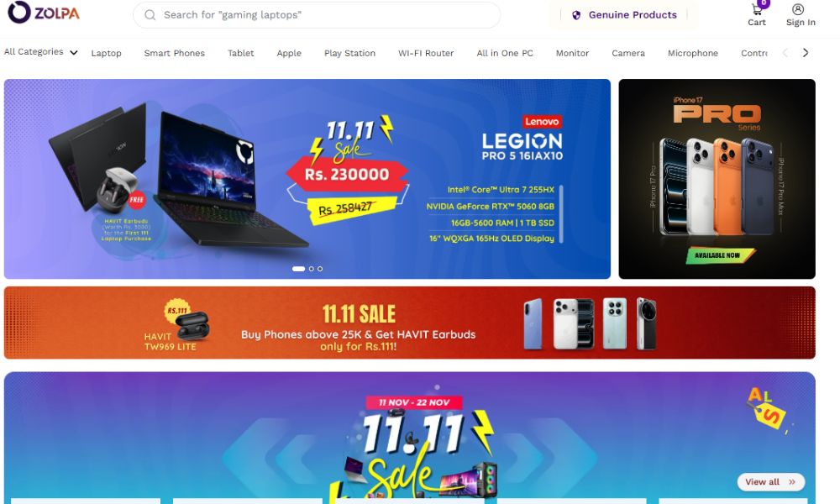Click the All Categories chevron arrow

click(x=73, y=52)
